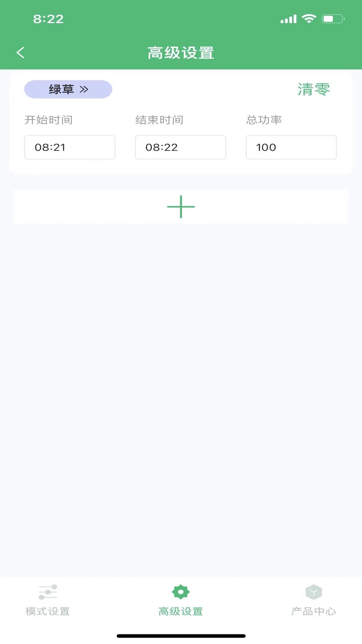
Task: Tap the 清零 reset button
Action: tap(314, 90)
